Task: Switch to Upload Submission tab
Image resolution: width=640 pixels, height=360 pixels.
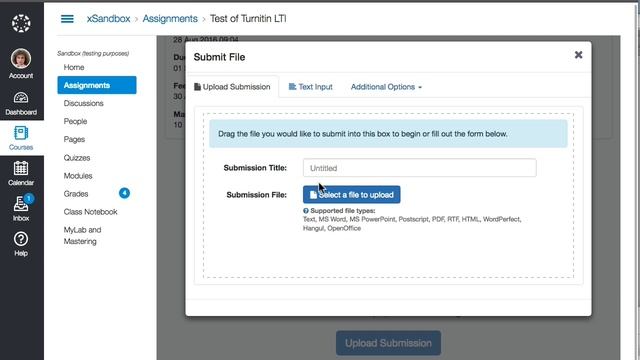Action: 232,87
